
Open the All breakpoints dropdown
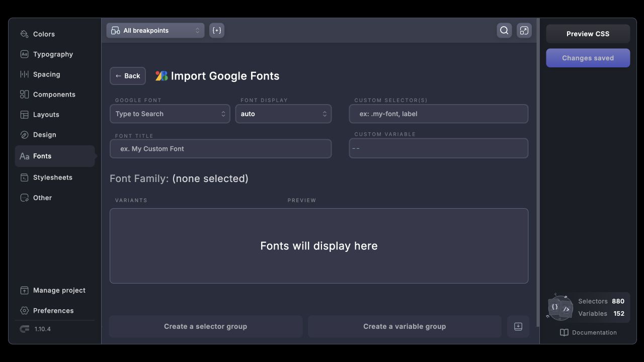(155, 30)
